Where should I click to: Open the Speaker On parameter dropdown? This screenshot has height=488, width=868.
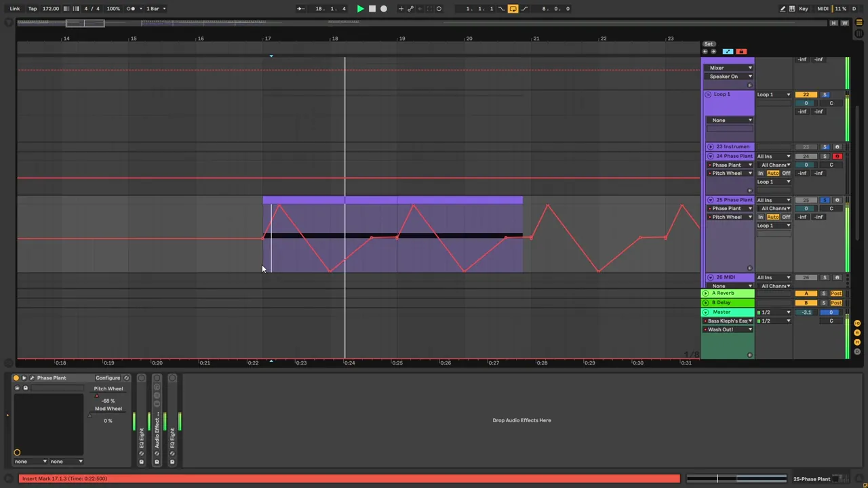point(730,77)
